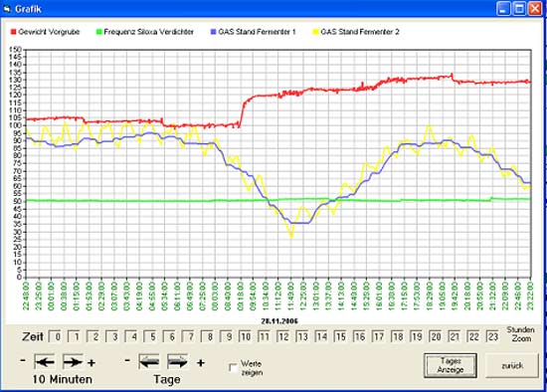
Task: Select hour 8 in Zeit row
Action: tap(208, 337)
